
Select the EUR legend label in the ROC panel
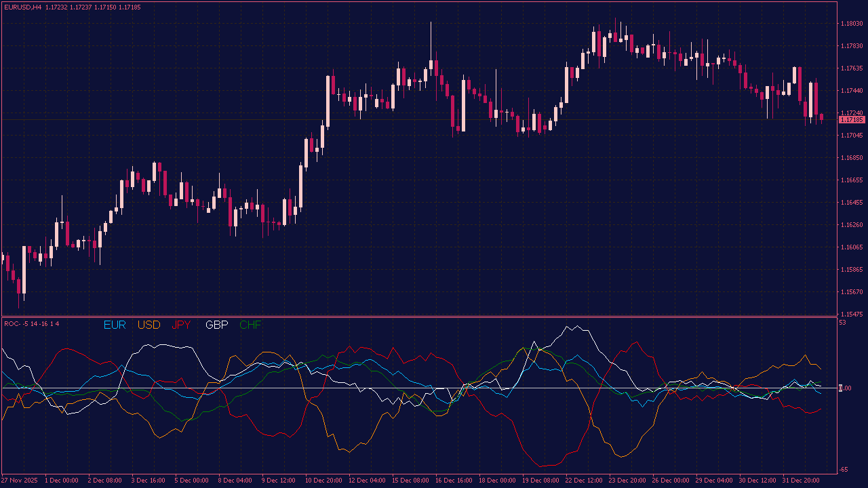click(x=114, y=325)
